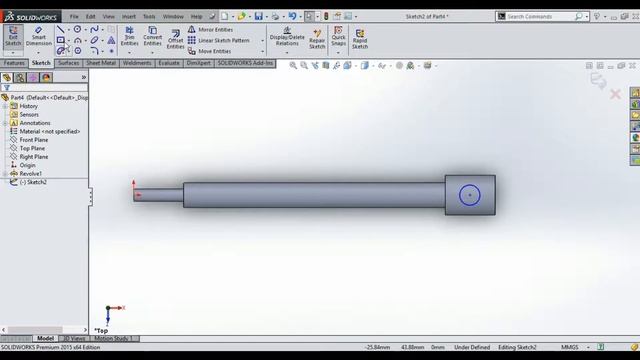This screenshot has height=360, width=640.
Task: Select the Point sketch tool
Action: point(111,51)
